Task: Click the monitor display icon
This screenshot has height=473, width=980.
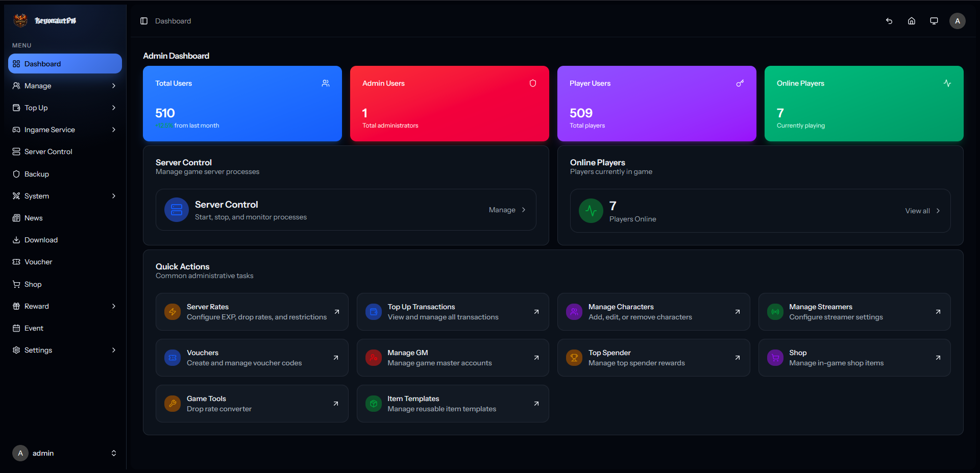Action: pos(934,21)
